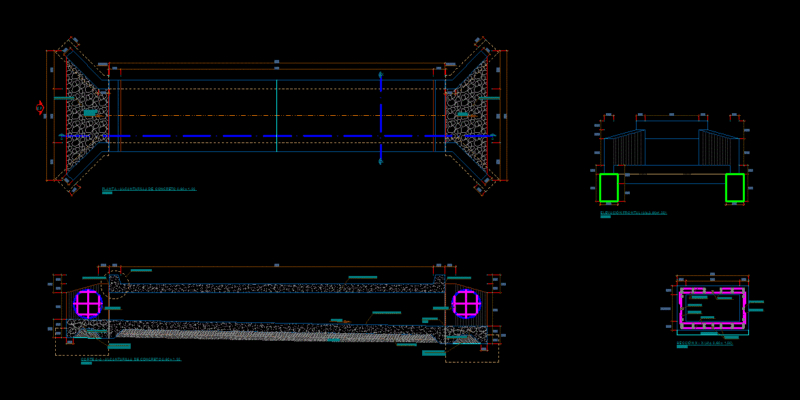Select the horizontal blue dash-dot axis line in the plan
The image size is (800, 400).
coord(277,136)
